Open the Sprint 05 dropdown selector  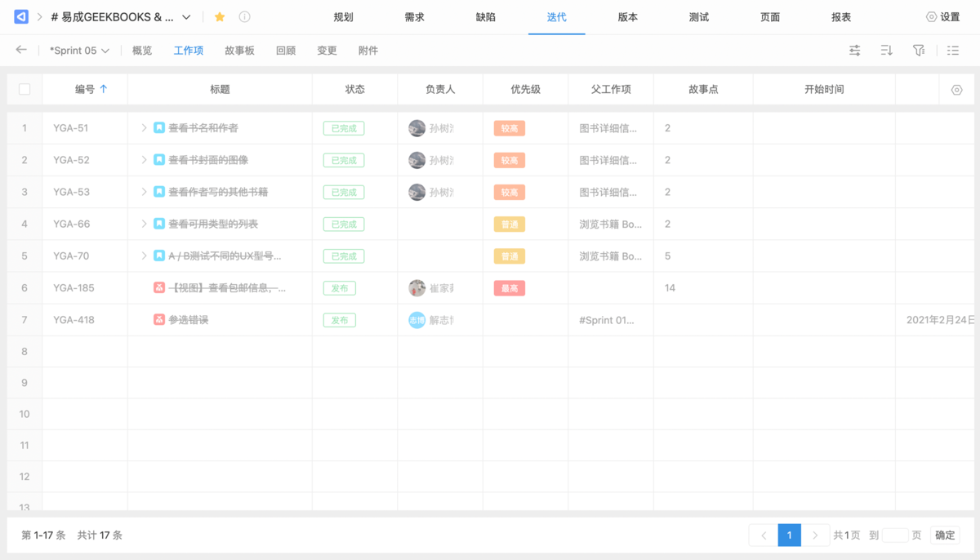pos(79,51)
